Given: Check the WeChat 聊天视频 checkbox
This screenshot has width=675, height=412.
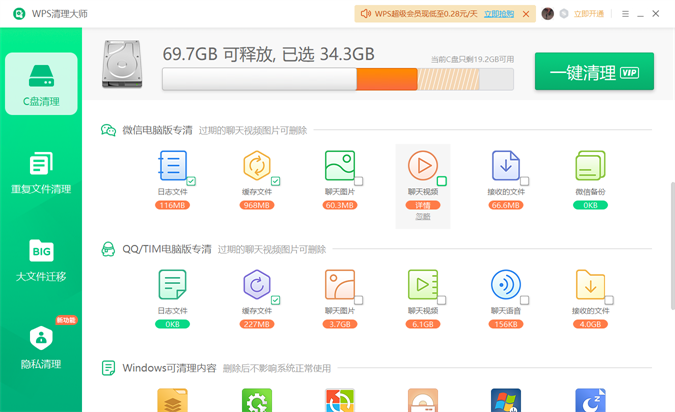Looking at the screenshot, I should pyautogui.click(x=442, y=181).
